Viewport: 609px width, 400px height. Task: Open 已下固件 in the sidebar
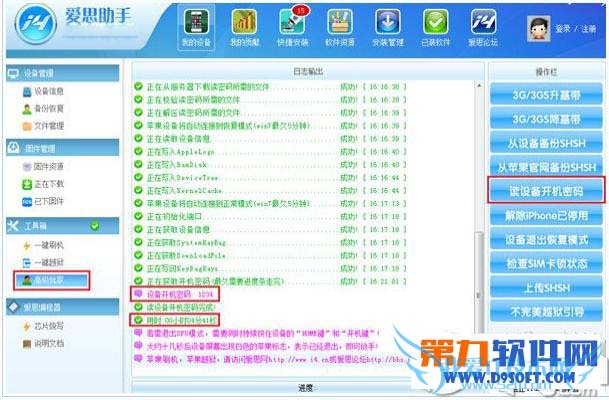coord(43,202)
